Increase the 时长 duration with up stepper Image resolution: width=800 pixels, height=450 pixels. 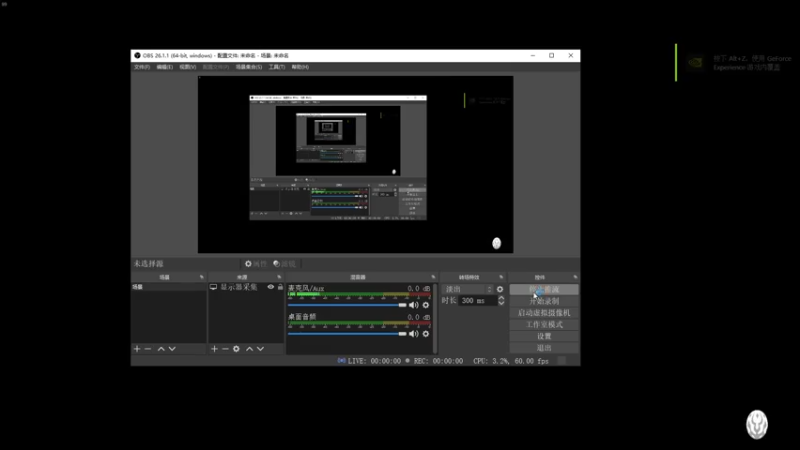click(x=501, y=298)
